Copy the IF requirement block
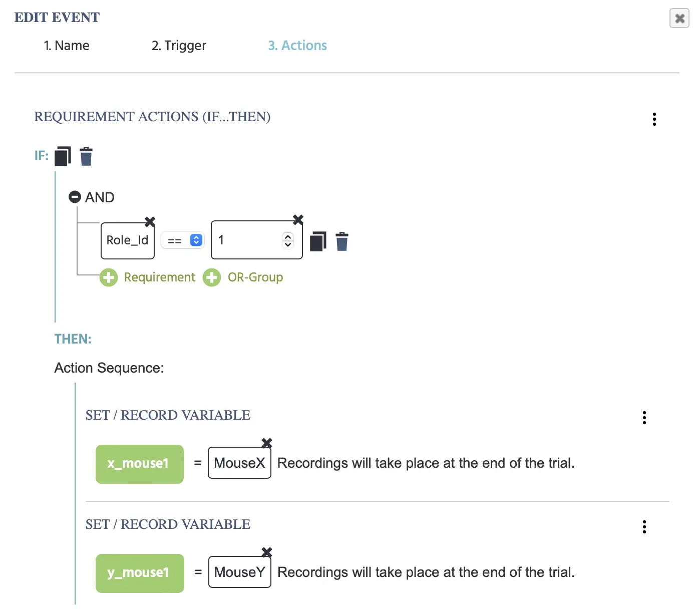This screenshot has height=616, width=693. 63,156
